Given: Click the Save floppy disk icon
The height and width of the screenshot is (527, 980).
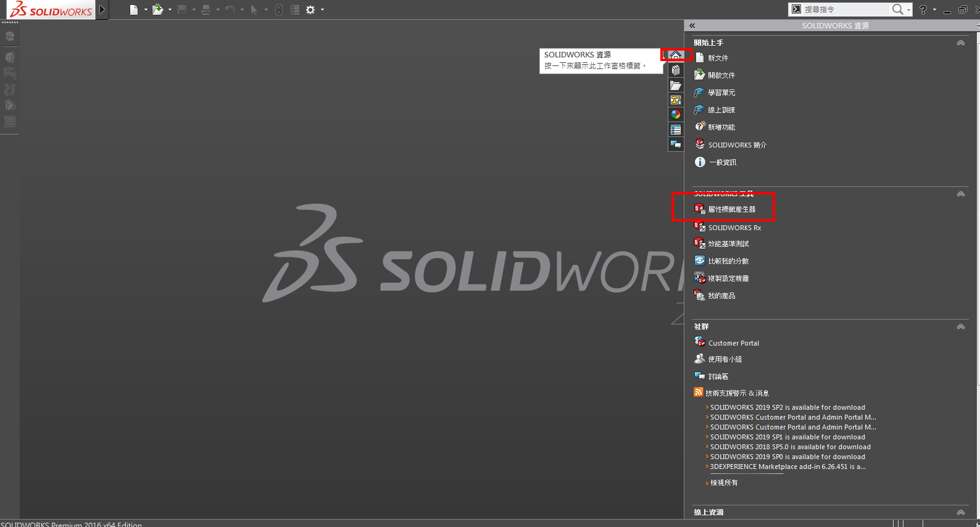Looking at the screenshot, I should [181, 9].
